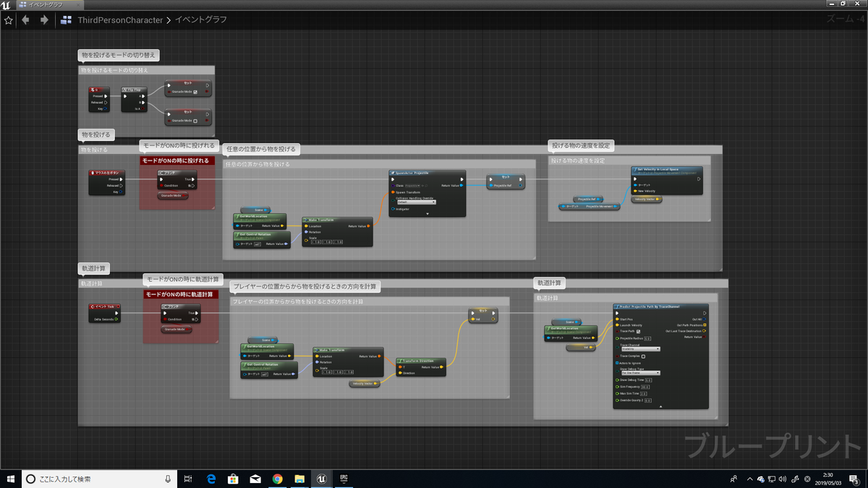The image size is (868, 488).
Task: Open the action center notification icon
Action: (x=855, y=479)
